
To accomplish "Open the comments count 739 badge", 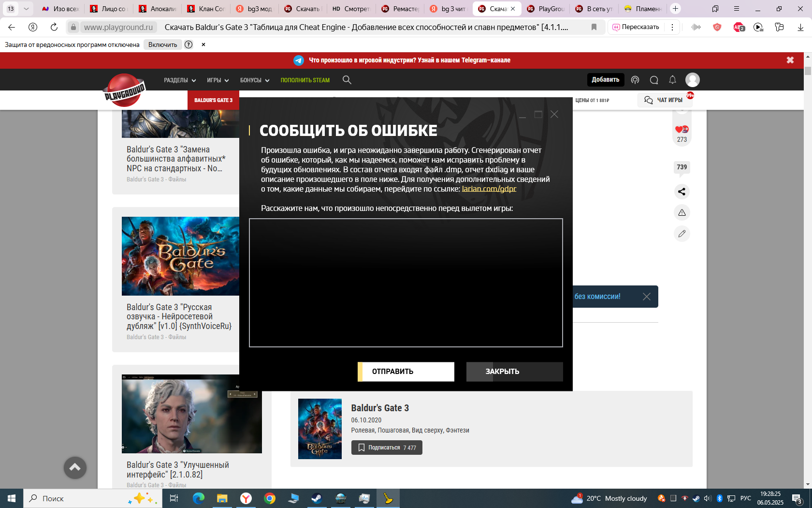I will click(x=681, y=167).
